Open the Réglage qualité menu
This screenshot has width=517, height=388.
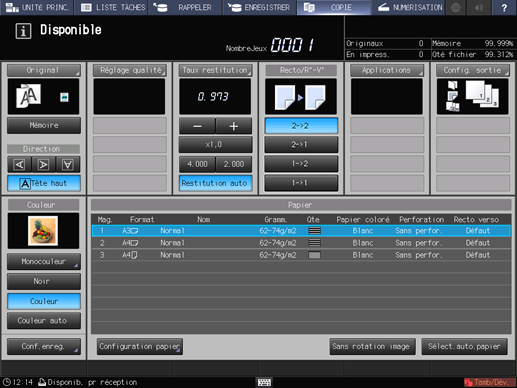[x=130, y=70]
